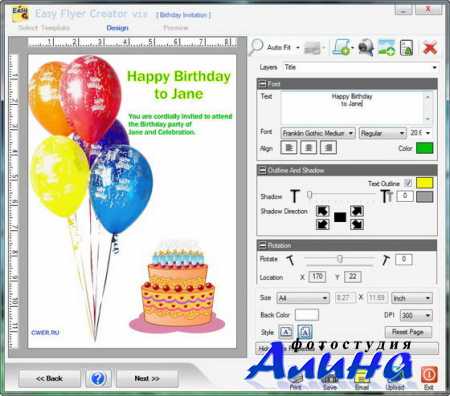Image resolution: width=450 pixels, height=396 pixels.
Task: Click the green text Color swatch
Action: [x=425, y=148]
